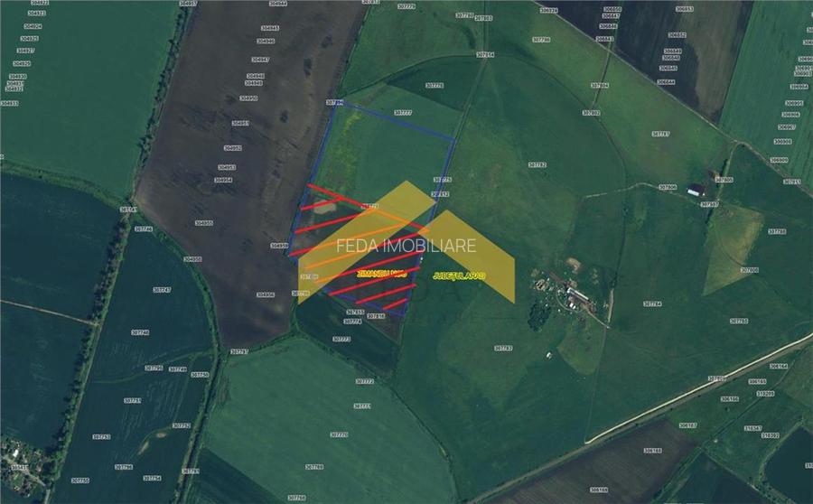Click parcel number 307751
Screen dimensions: 813x504
pyautogui.click(x=133, y=400)
